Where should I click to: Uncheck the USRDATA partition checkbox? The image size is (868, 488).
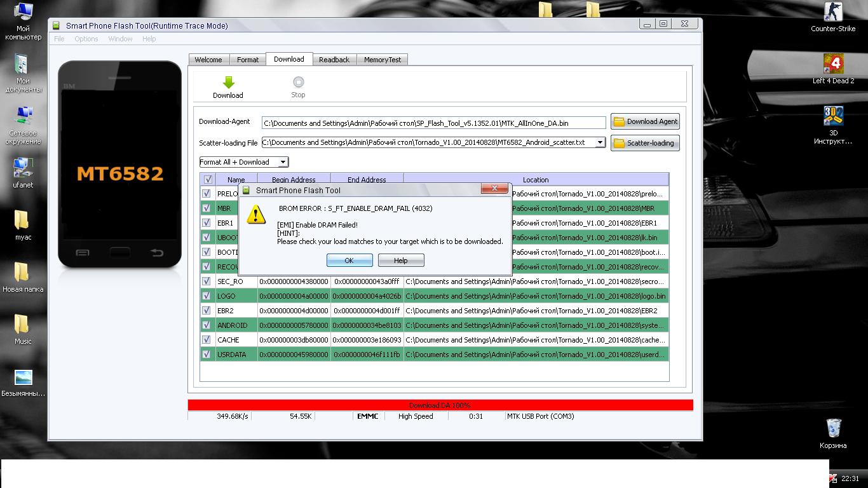(x=207, y=354)
